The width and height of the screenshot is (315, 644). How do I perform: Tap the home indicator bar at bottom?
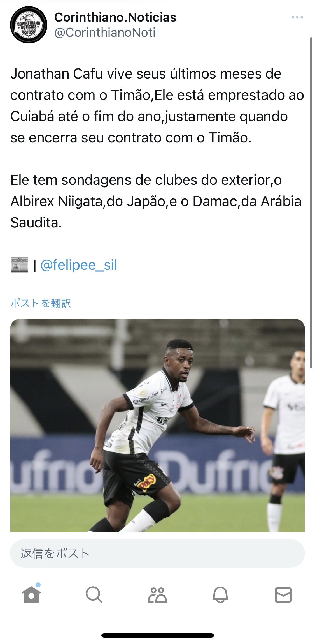tap(157, 635)
